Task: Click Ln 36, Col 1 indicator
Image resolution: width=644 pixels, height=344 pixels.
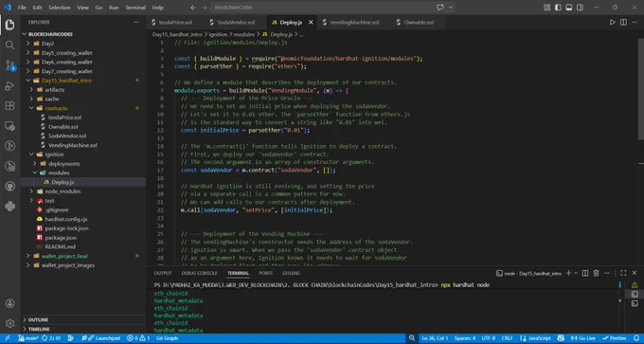Action: 435,338
